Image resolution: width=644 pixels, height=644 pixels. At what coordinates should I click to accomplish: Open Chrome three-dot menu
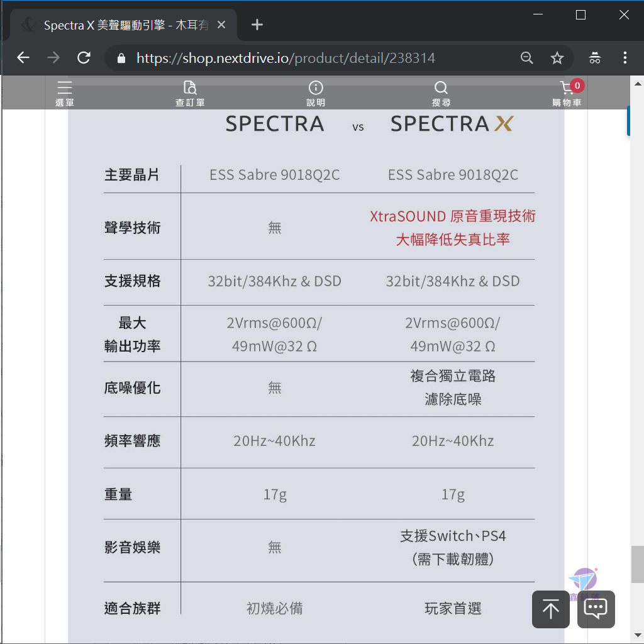(625, 58)
